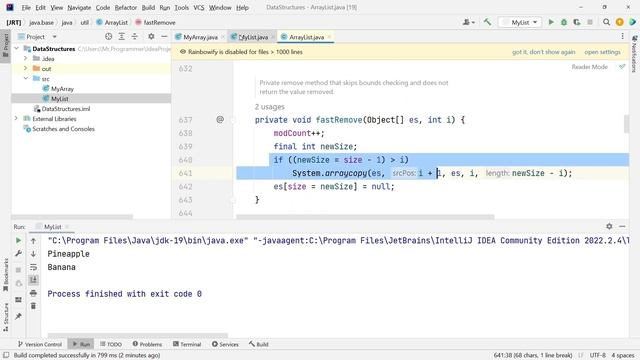The image size is (640, 360).
Task: Open Run panel settings gear
Action: click(609, 226)
